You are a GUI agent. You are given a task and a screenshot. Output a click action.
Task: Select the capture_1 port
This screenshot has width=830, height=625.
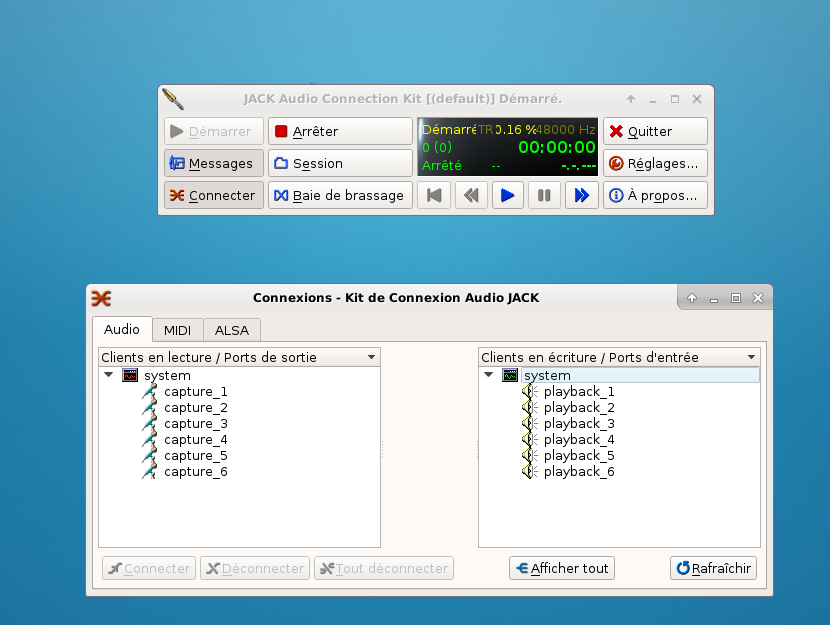click(196, 392)
